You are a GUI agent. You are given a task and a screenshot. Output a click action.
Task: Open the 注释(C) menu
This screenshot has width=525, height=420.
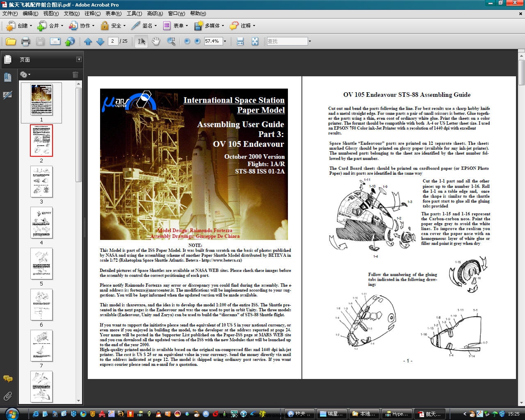(92, 14)
